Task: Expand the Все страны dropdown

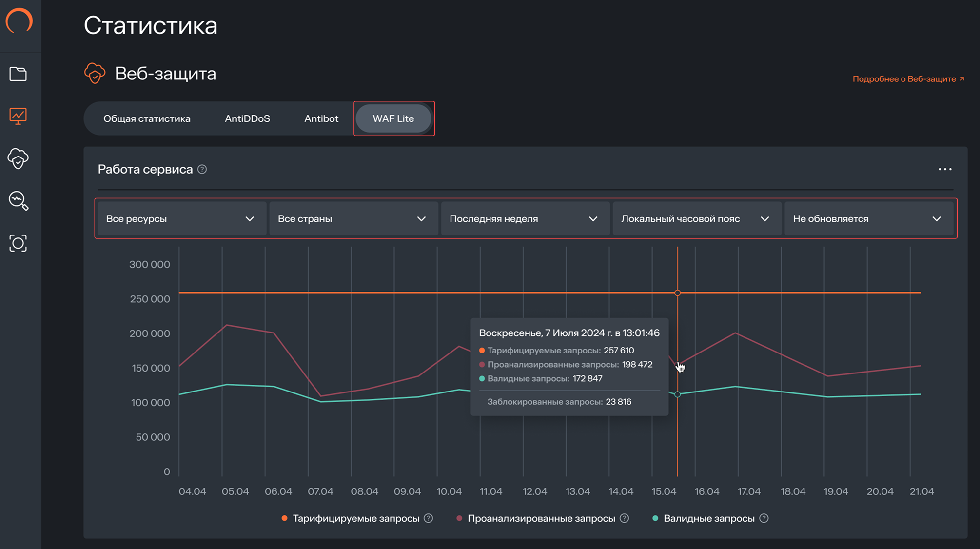Action: tap(353, 218)
